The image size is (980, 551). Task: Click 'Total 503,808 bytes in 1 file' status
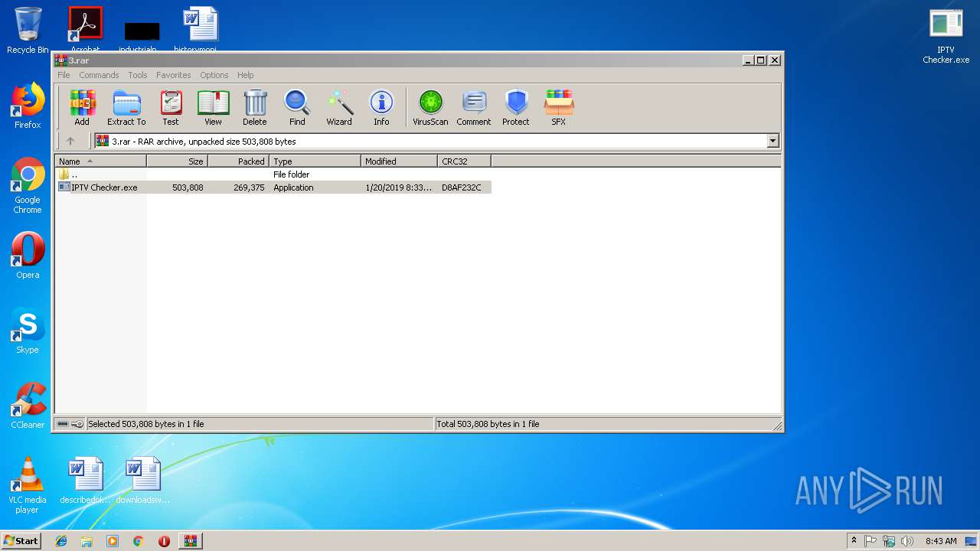(x=488, y=424)
